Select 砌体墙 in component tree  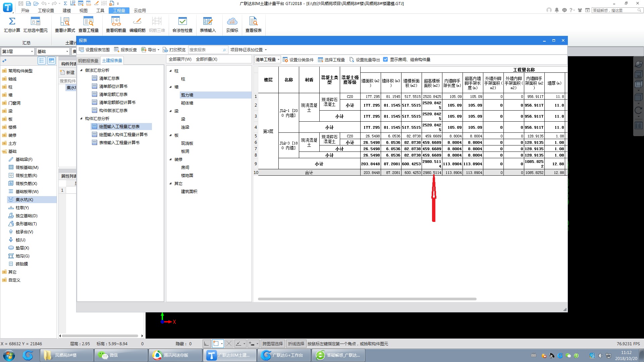point(187,103)
